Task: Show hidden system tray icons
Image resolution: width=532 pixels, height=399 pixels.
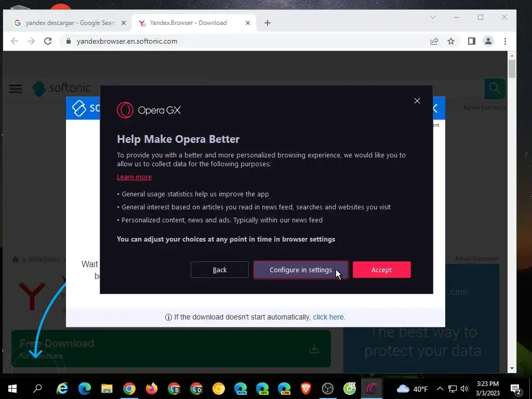Action: 440,389
